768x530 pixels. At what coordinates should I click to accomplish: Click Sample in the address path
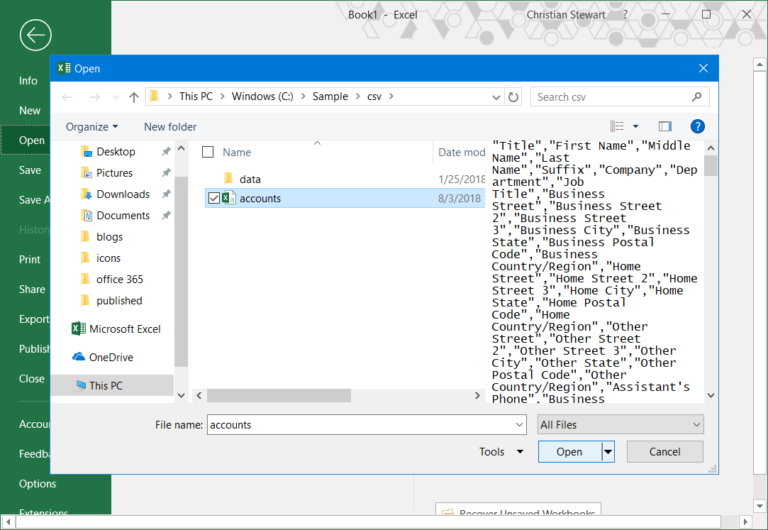click(330, 96)
